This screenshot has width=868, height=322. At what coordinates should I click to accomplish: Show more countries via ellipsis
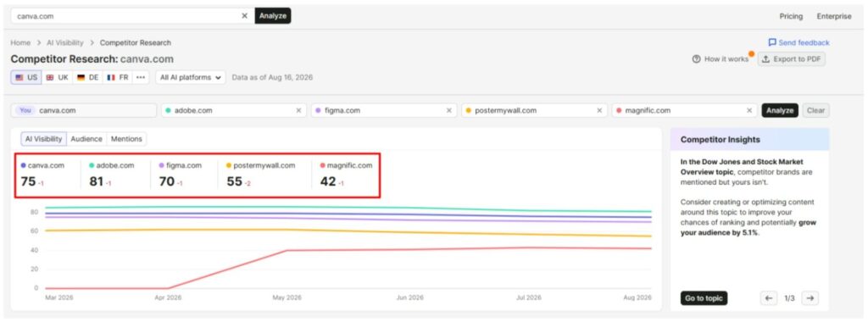[x=141, y=77]
